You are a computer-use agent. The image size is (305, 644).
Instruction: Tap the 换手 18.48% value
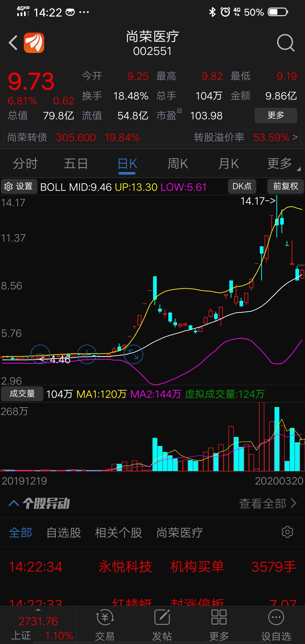(131, 96)
